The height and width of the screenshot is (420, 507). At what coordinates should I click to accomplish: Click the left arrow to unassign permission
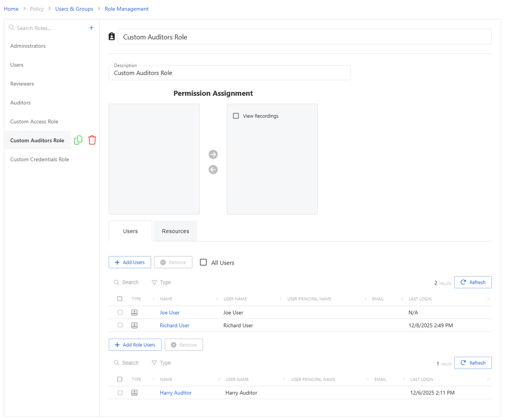pos(213,170)
